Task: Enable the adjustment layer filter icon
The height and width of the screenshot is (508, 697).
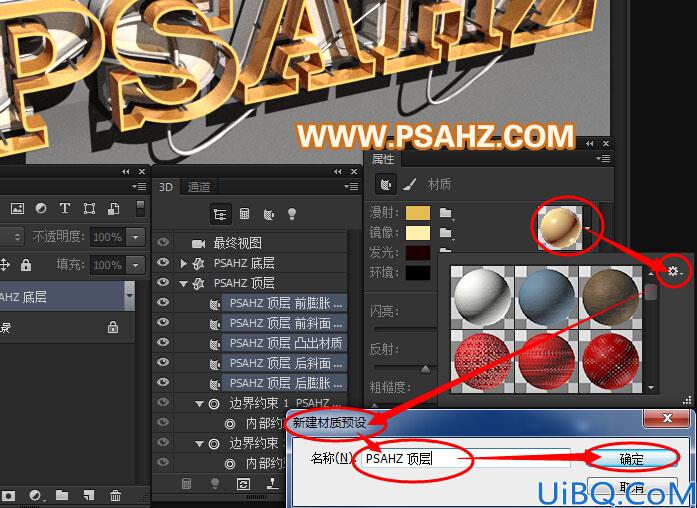Action: tap(41, 208)
